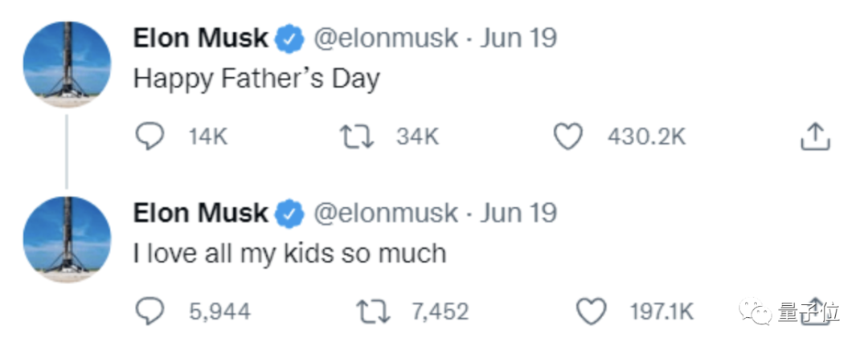Click the verified badge on first tweet

[x=289, y=39]
